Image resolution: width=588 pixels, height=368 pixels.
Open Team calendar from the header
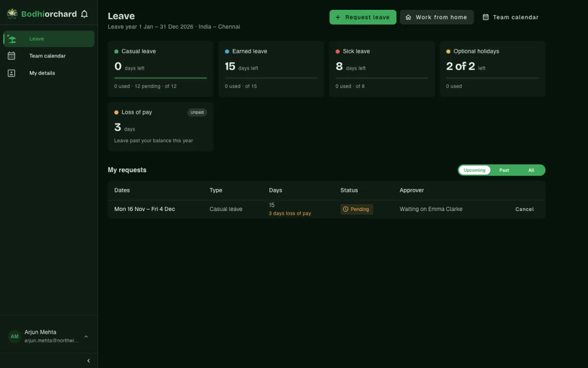[x=511, y=17]
